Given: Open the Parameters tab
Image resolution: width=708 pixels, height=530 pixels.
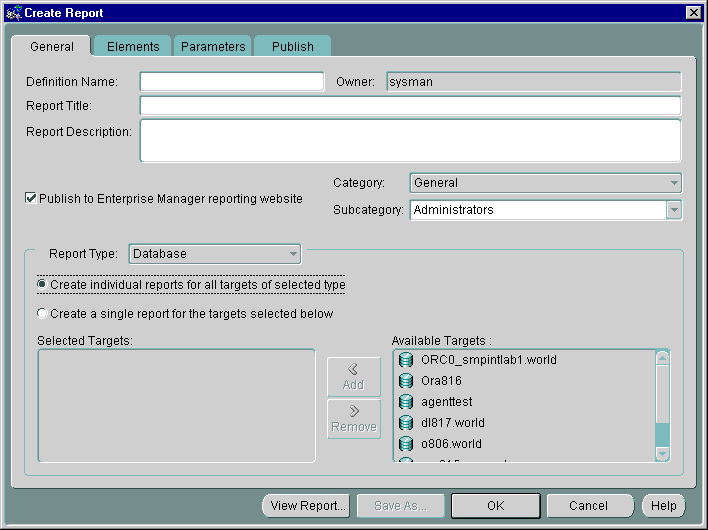Looking at the screenshot, I should tap(213, 47).
